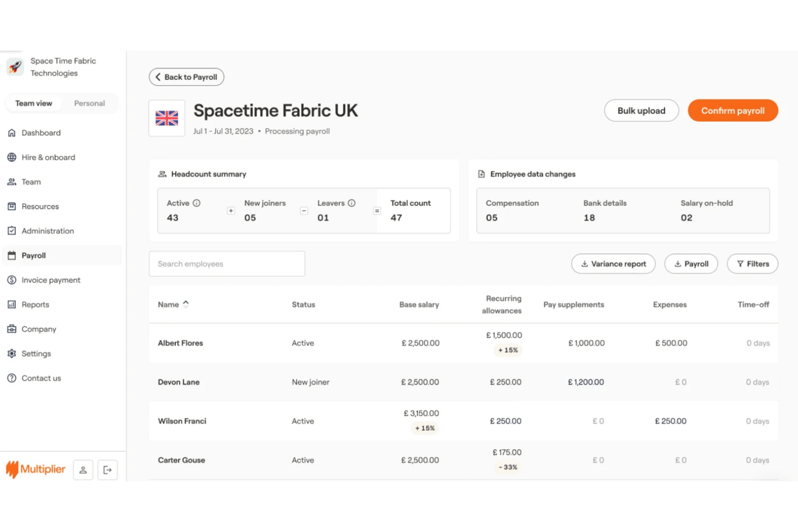Go Back to Payroll
Image resolution: width=798 pixels, height=532 pixels.
(x=187, y=77)
